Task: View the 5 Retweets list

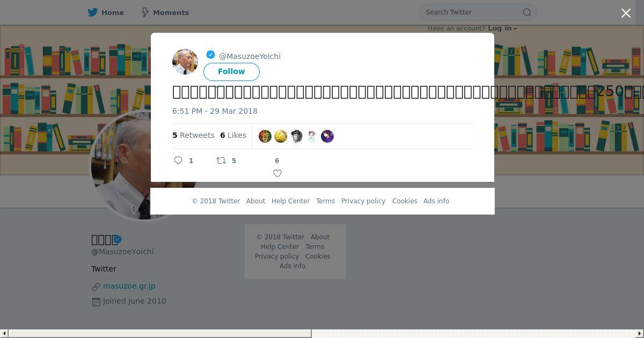Action: [x=193, y=135]
